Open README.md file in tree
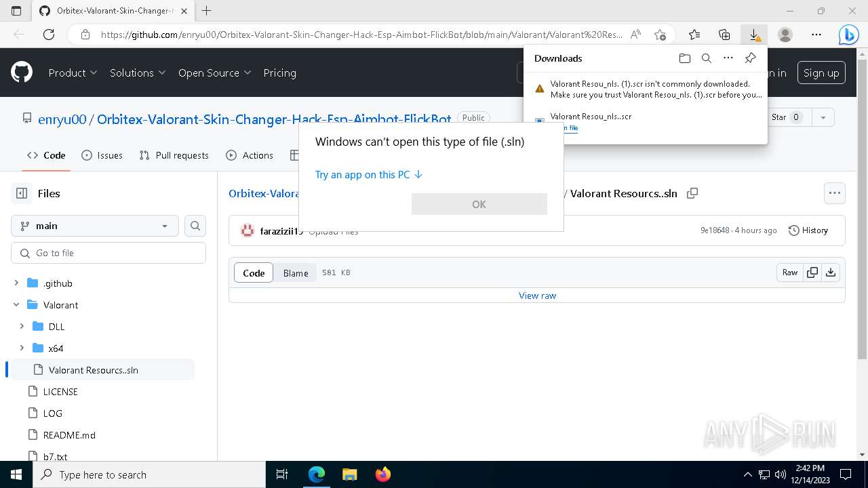 click(x=69, y=435)
